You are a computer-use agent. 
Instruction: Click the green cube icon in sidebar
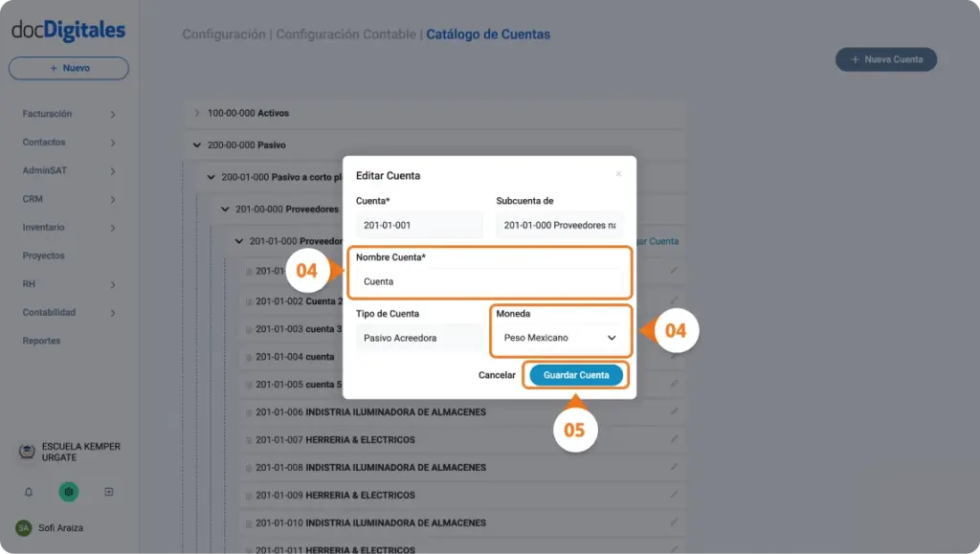click(69, 492)
